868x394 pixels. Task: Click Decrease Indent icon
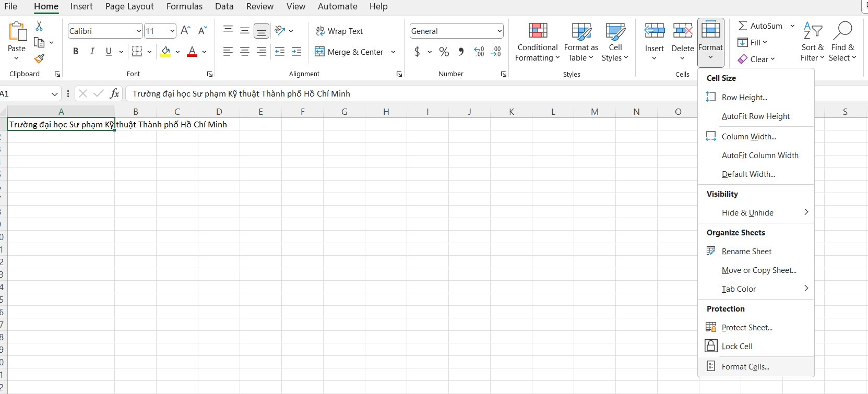(280, 51)
